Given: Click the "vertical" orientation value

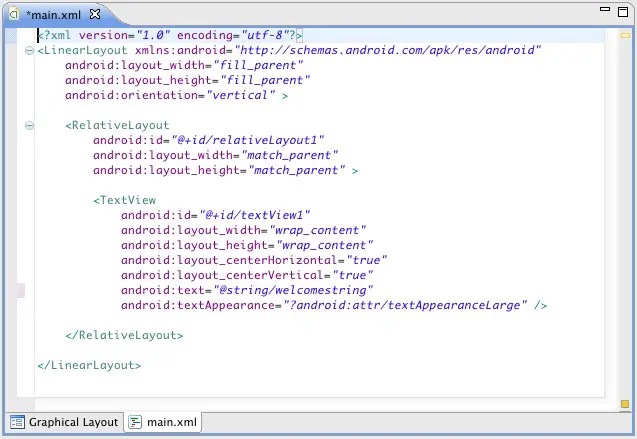Looking at the screenshot, I should pyautogui.click(x=241, y=95).
